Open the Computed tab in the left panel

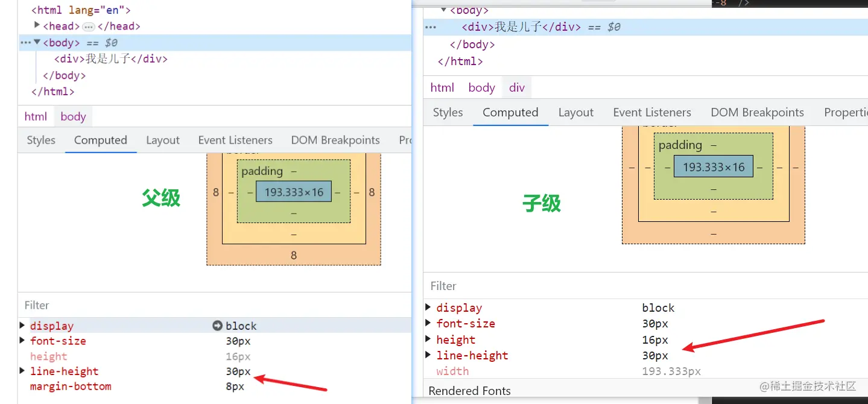[x=101, y=140]
